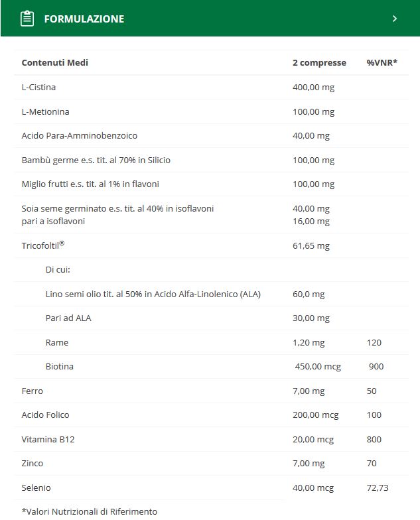Select the Contenuti Medi column header
Screen dimensions: 420x520
[x=54, y=62]
